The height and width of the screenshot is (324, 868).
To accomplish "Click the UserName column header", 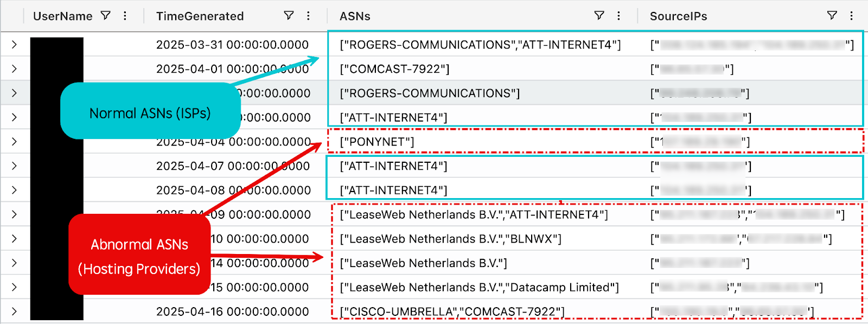I will (62, 16).
